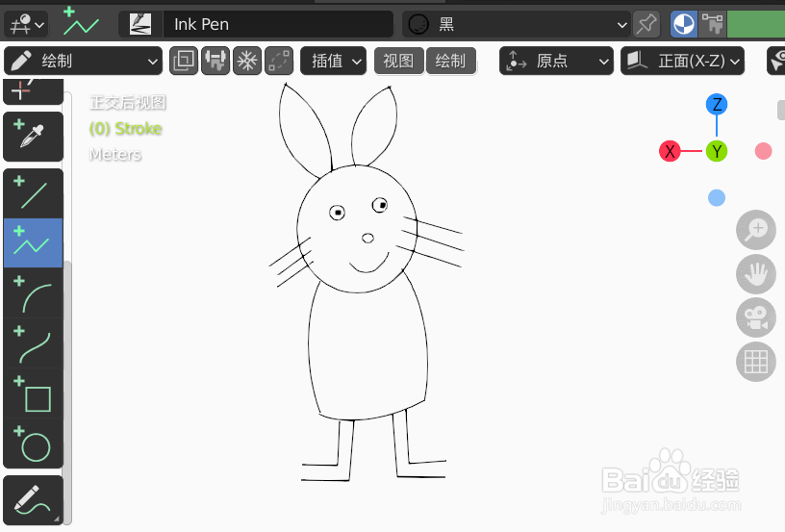Viewport: 785px width, 532px height.
Task: Select the Box tool
Action: 33,393
